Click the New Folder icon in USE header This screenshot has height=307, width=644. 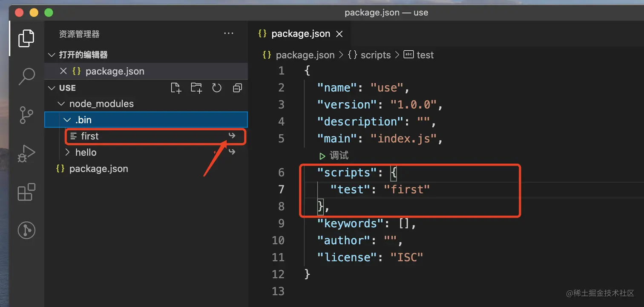click(x=196, y=88)
